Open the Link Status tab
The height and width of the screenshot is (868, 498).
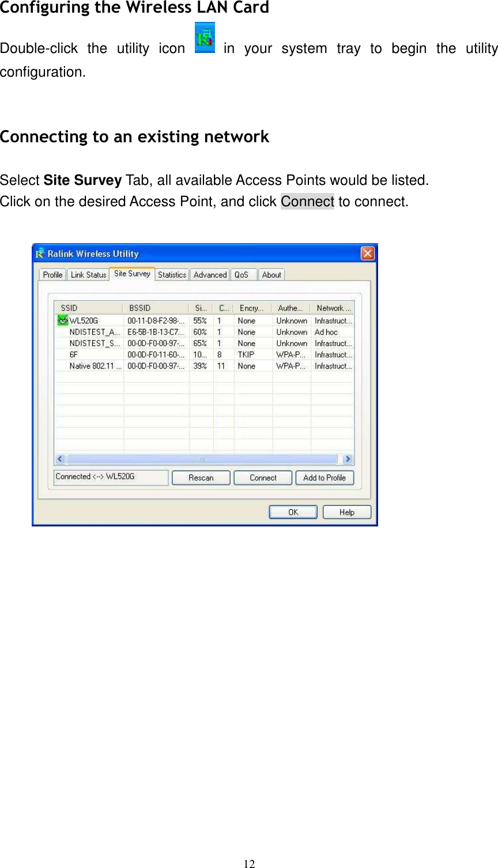[x=88, y=275]
